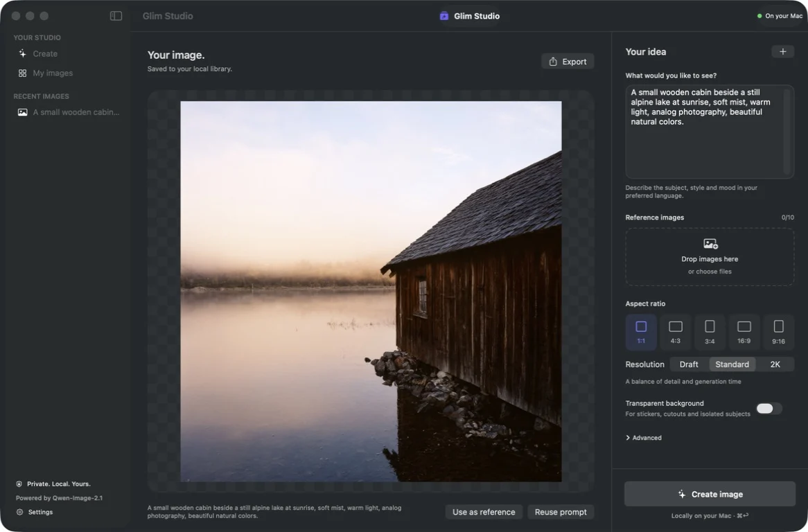This screenshot has width=808, height=532.
Task: Open My images grid icon
Action: point(22,73)
